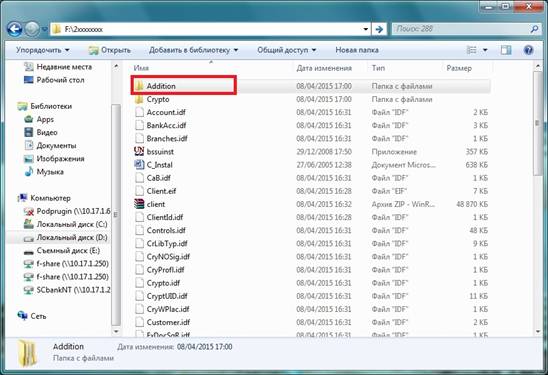Click file list scroll up arrow
This screenshot has height=375, width=548.
pyautogui.click(x=538, y=66)
